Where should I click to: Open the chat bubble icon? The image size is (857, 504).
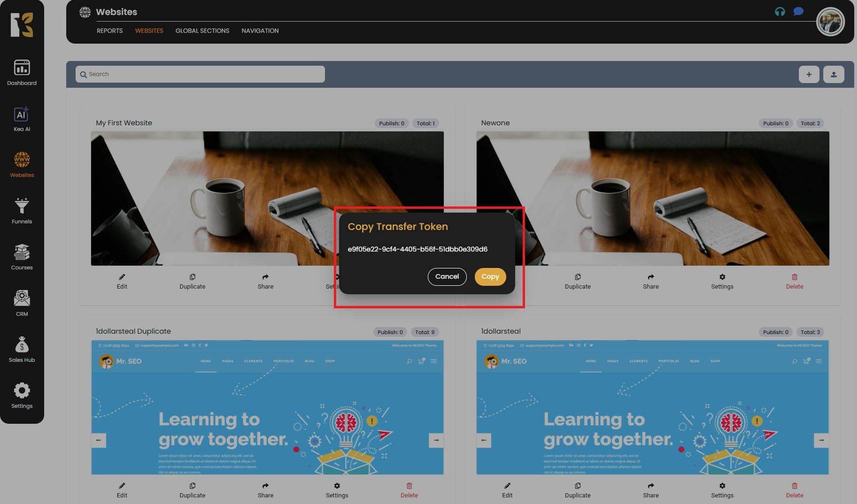(x=798, y=12)
